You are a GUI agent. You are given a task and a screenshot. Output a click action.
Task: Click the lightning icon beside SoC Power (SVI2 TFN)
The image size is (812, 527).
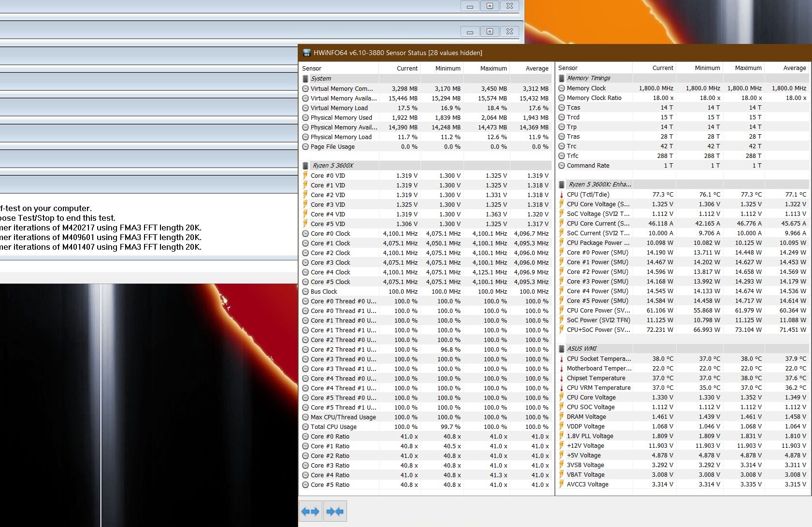click(561, 320)
